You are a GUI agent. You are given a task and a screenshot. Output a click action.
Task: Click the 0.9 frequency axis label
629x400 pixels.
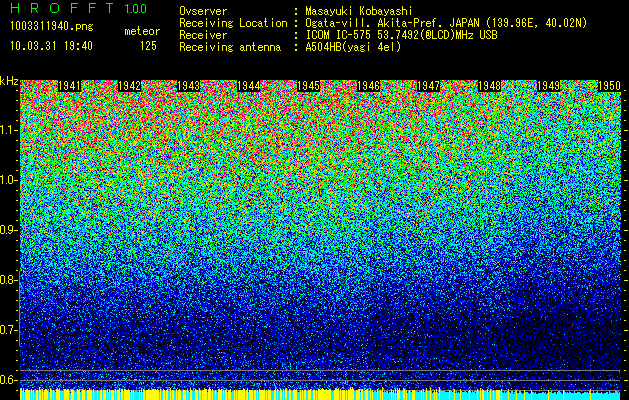point(8,230)
